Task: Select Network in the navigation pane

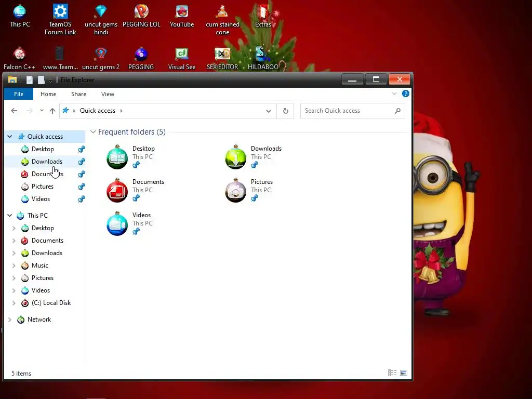Action: point(39,320)
